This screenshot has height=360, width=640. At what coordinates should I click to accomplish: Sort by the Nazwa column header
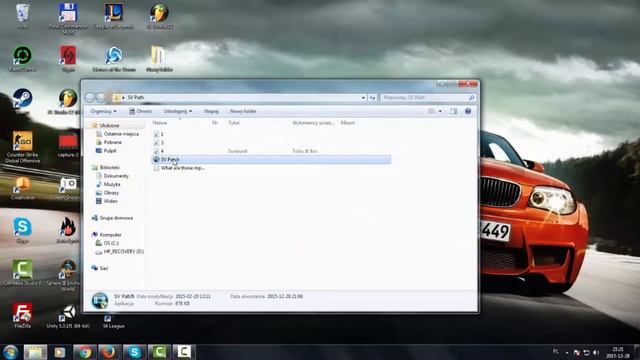(160, 123)
